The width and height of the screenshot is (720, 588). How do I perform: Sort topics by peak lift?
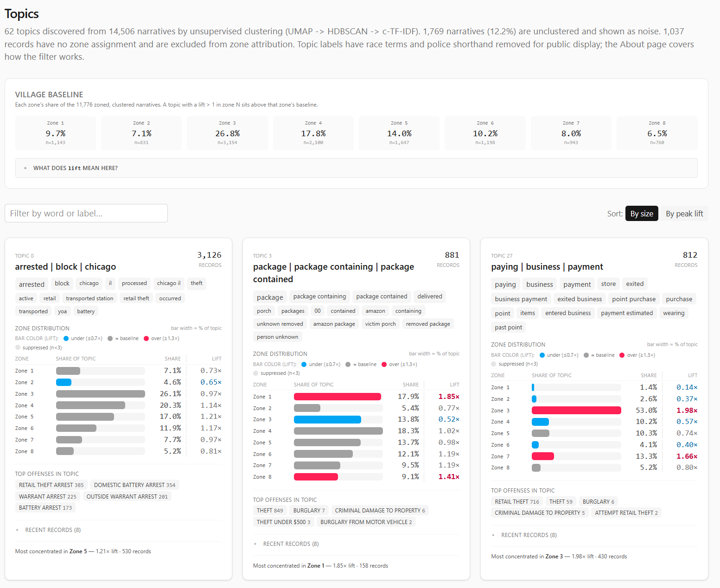pyautogui.click(x=684, y=214)
